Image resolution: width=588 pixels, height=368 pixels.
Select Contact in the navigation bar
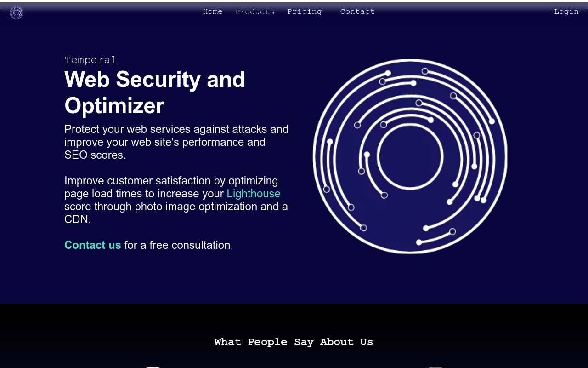tap(357, 11)
